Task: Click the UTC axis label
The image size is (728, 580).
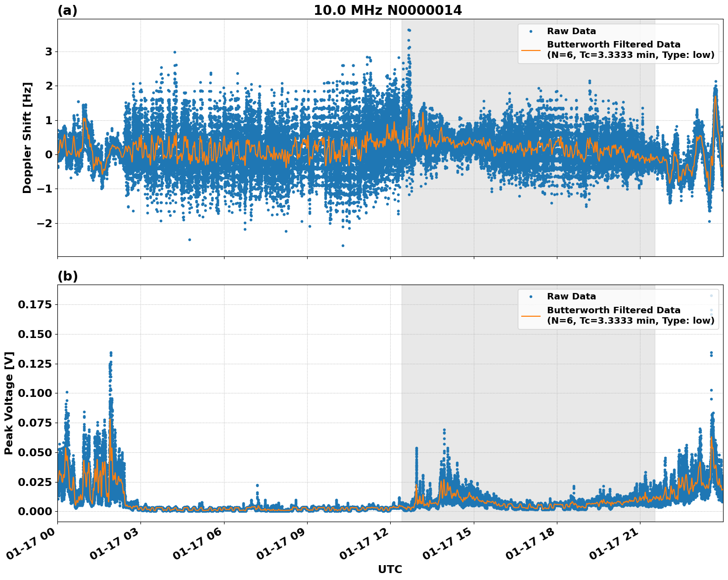Action: pyautogui.click(x=389, y=569)
